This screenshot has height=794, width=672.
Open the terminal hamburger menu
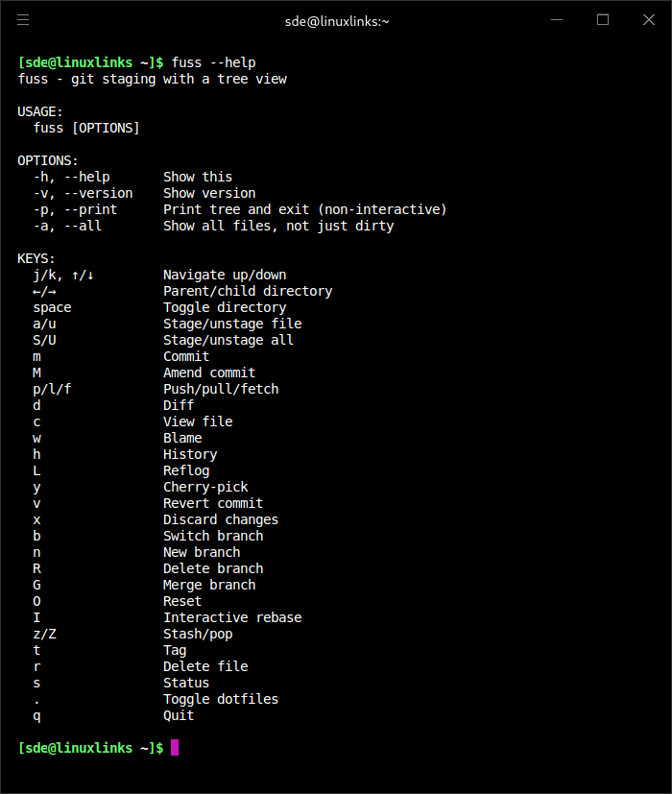point(24,20)
